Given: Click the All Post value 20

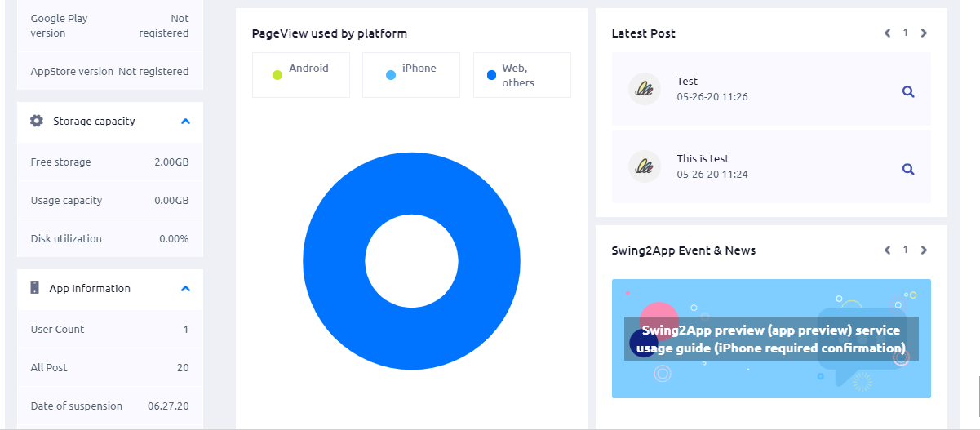Looking at the screenshot, I should pyautogui.click(x=183, y=368).
